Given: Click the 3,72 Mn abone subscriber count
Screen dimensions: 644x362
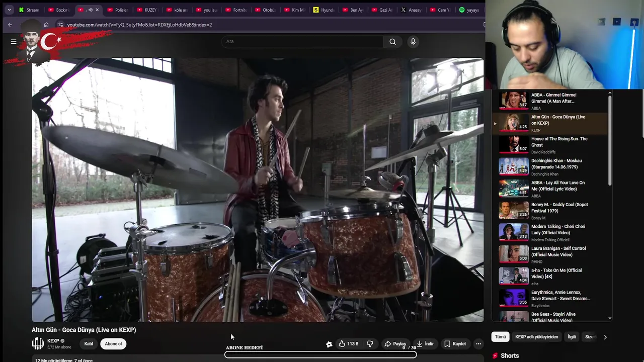Looking at the screenshot, I should (59, 347).
